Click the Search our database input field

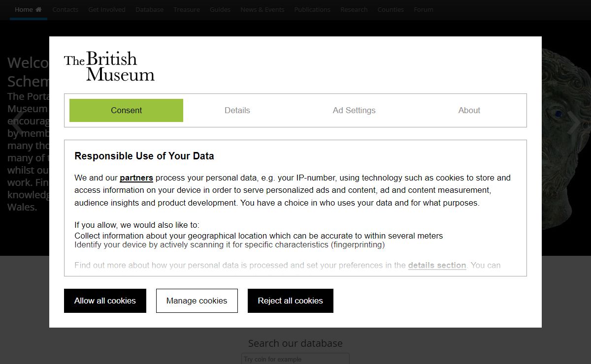click(295, 359)
